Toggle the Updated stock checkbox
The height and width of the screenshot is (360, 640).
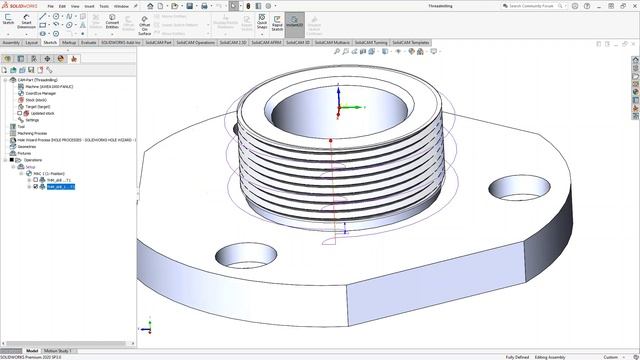pos(19,113)
